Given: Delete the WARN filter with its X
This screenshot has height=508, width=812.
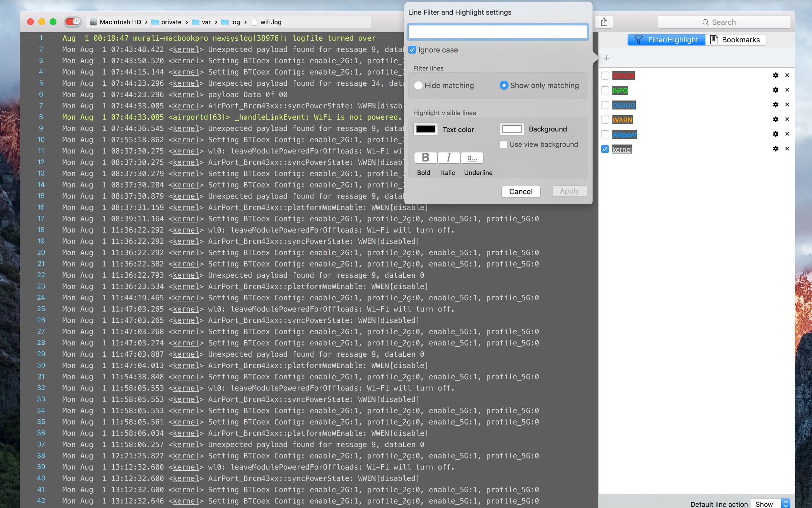Looking at the screenshot, I should point(787,119).
